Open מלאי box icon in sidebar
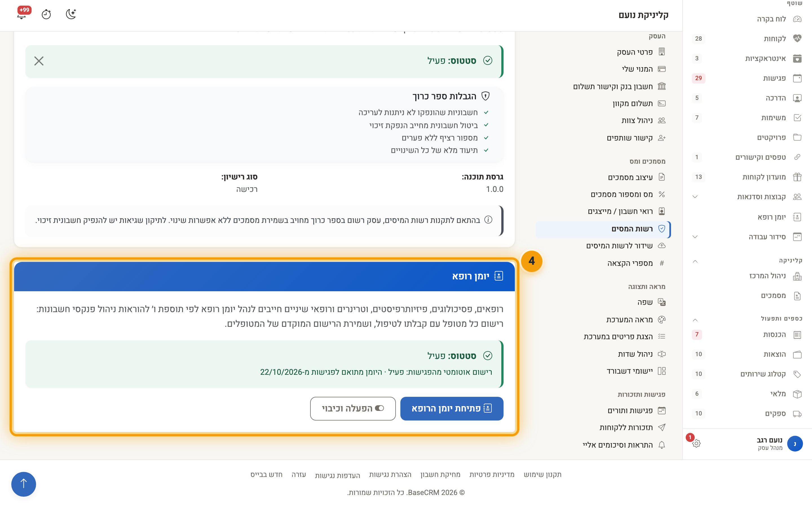The height and width of the screenshot is (508, 812). pyautogui.click(x=797, y=394)
